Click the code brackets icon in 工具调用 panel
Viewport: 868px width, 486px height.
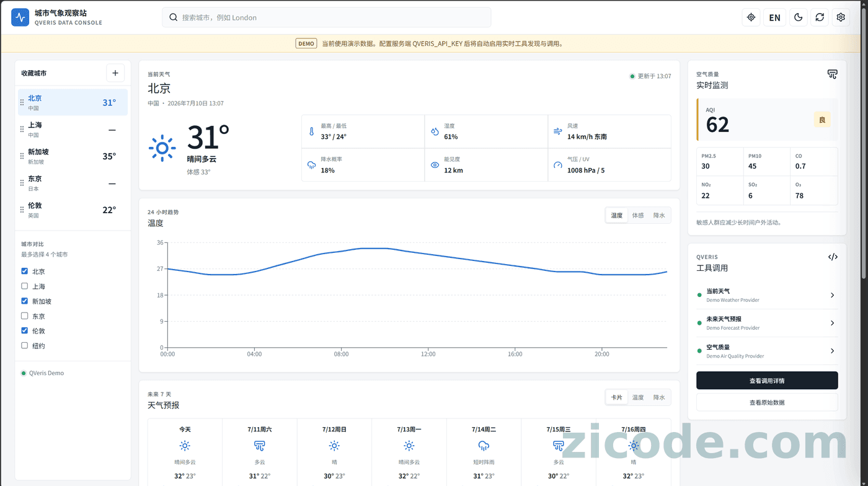tap(833, 257)
